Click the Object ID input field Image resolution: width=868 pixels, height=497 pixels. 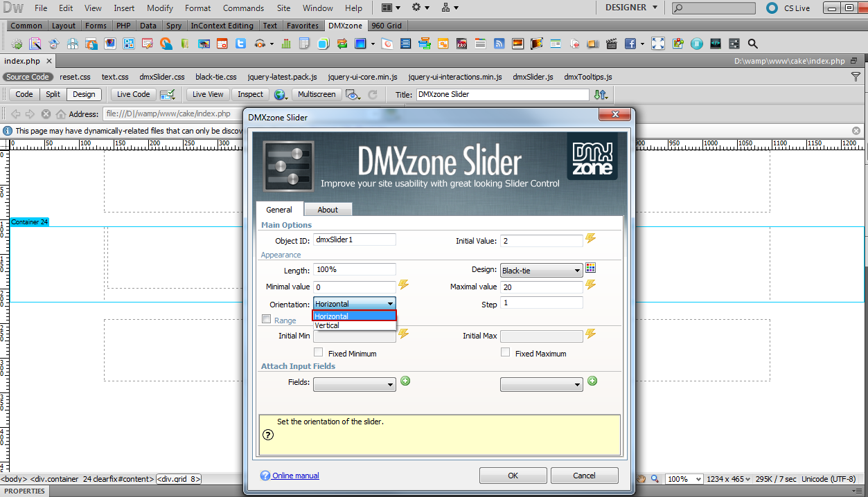(355, 240)
